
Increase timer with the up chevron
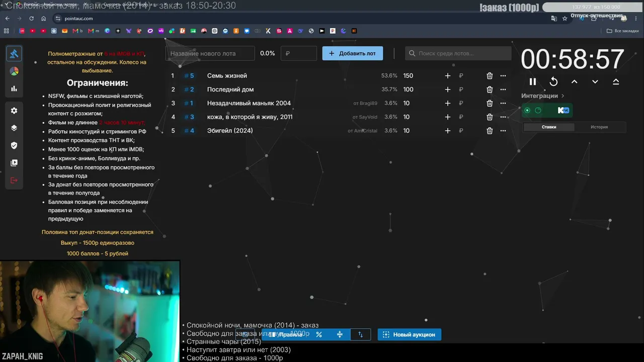click(x=574, y=81)
